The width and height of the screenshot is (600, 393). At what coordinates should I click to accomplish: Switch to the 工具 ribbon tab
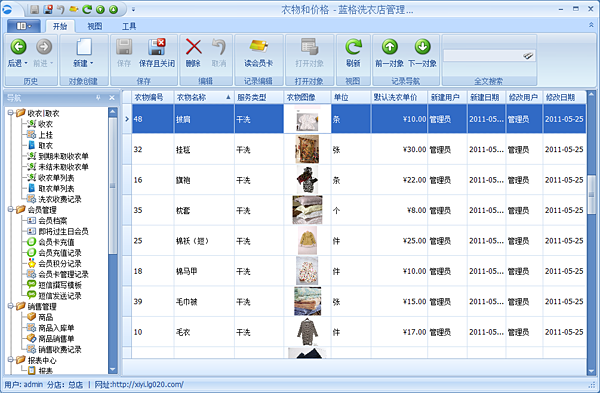[x=129, y=26]
